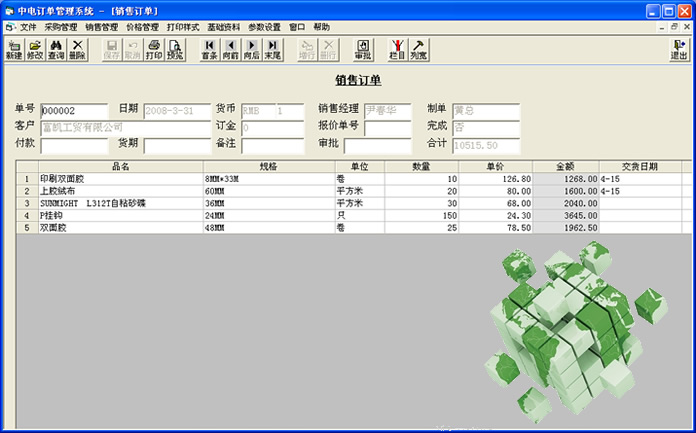
Task: Click the quantity cell showing 150
Action: pos(422,216)
